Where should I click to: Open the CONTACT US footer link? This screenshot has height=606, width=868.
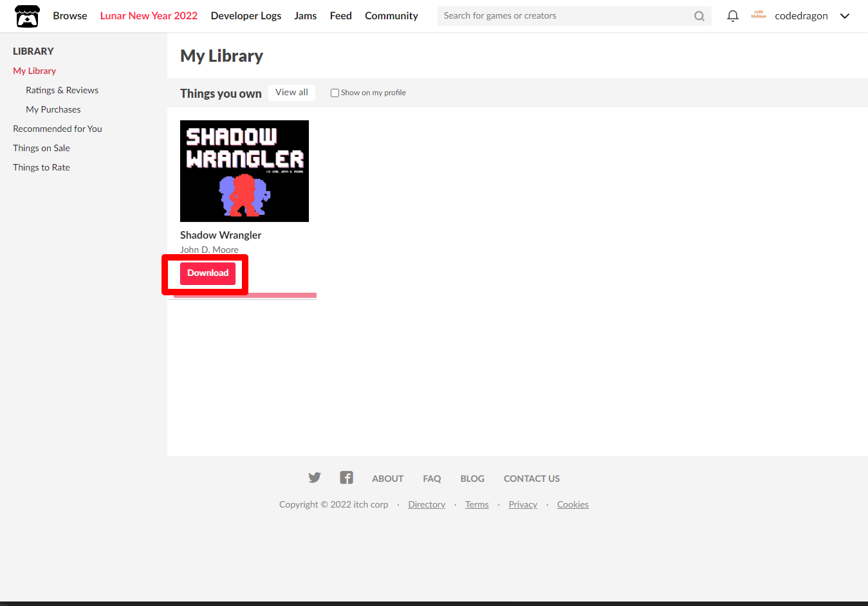531,479
